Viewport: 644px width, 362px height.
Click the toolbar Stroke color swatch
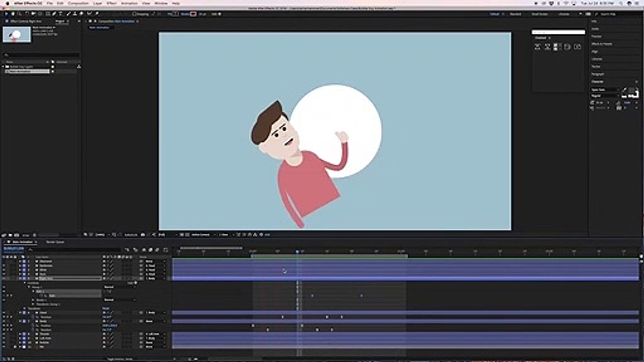coord(193,14)
